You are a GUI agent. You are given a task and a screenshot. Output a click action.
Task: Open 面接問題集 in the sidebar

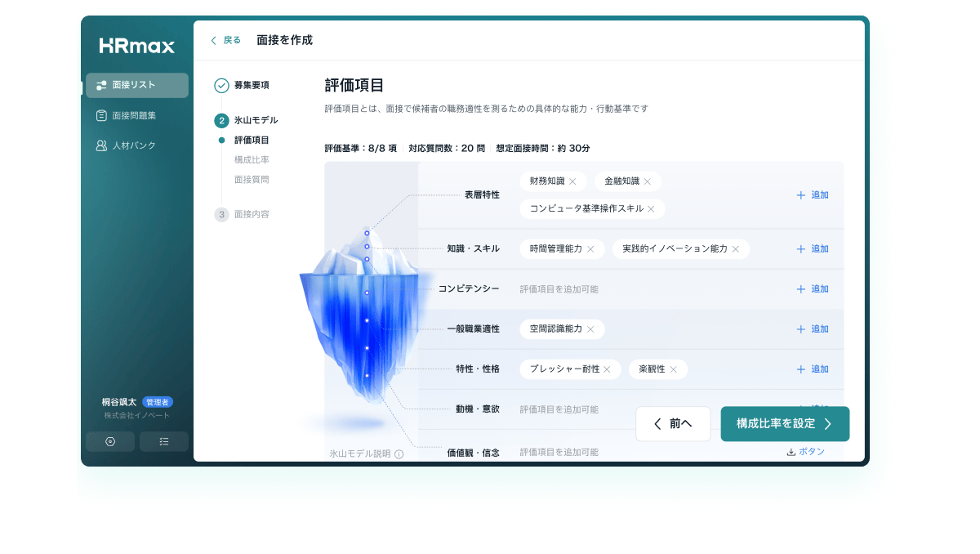[136, 115]
